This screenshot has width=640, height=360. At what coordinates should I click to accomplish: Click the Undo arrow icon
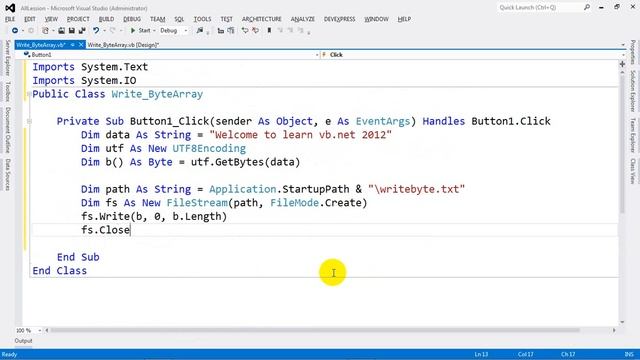coord(96,31)
